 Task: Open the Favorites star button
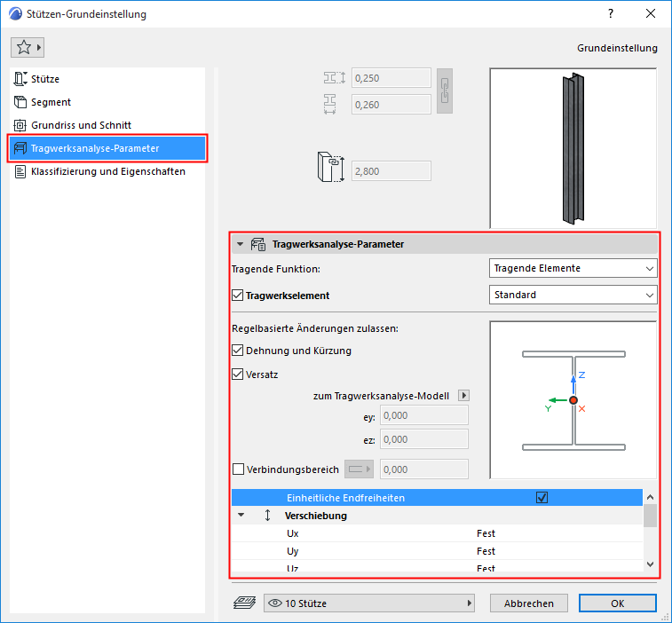[x=28, y=47]
